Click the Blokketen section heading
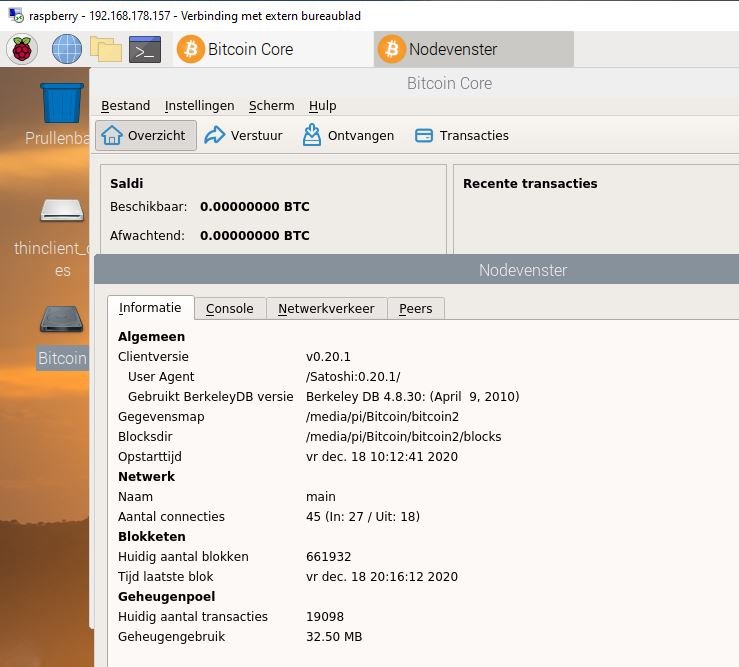This screenshot has height=667, width=739. point(152,536)
